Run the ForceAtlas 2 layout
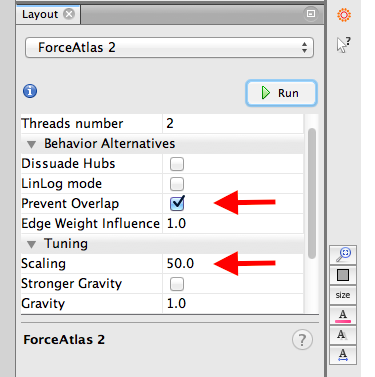This screenshot has height=377, width=375. (x=281, y=93)
